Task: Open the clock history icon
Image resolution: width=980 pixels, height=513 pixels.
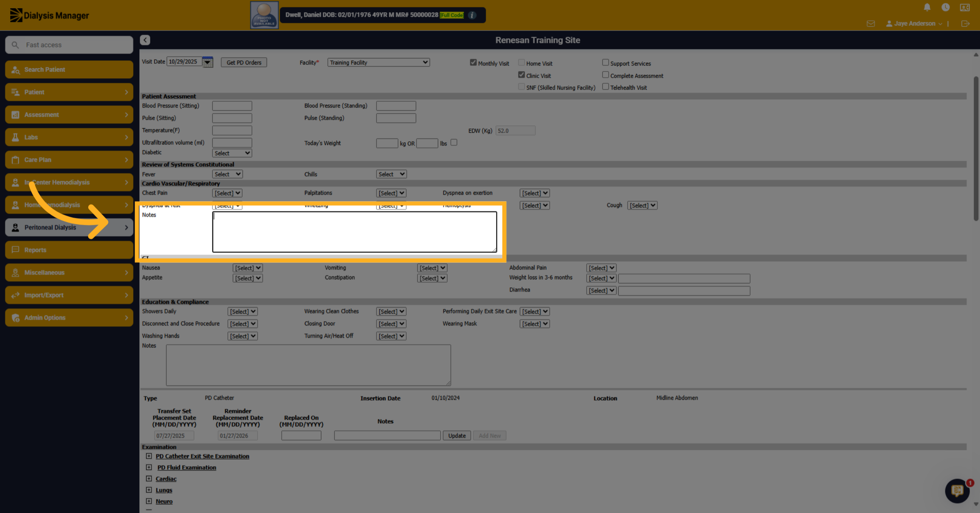Action: coord(945,7)
